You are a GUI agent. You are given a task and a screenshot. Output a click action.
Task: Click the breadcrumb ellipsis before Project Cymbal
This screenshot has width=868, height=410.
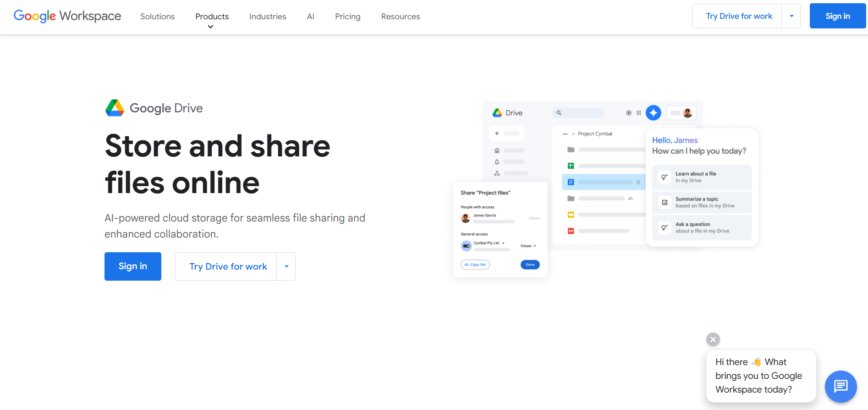[x=565, y=134]
